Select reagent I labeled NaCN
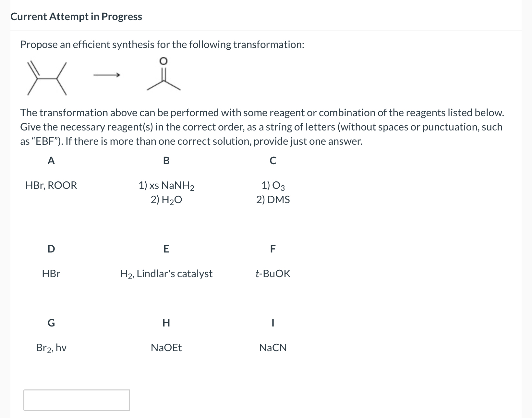Viewport: 532px width, 418px height. 273,347
